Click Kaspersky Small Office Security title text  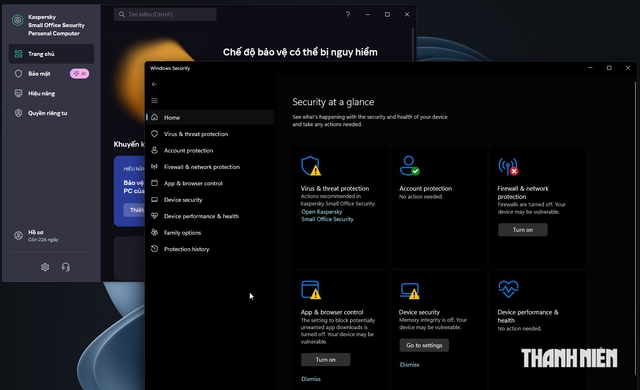tap(56, 25)
